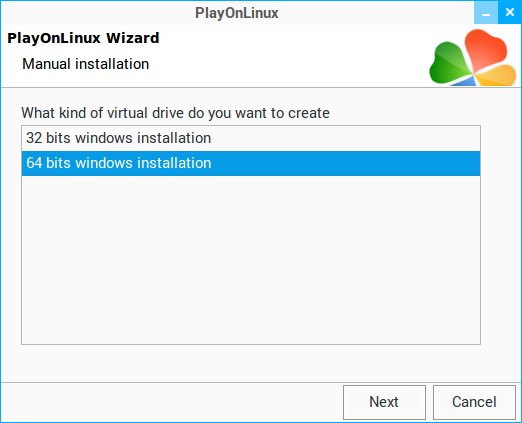Screen dimensions: 522x423
Task: Select 32 bits windows installation option
Action: click(251, 138)
